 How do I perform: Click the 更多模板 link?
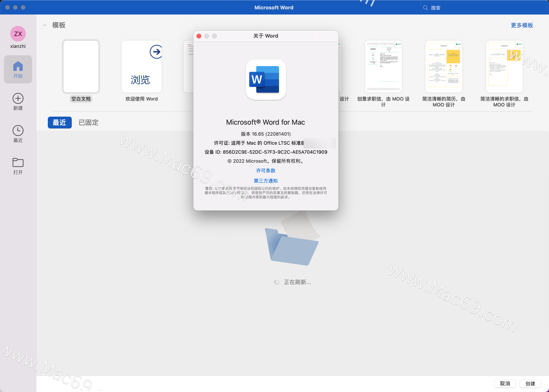coord(522,25)
